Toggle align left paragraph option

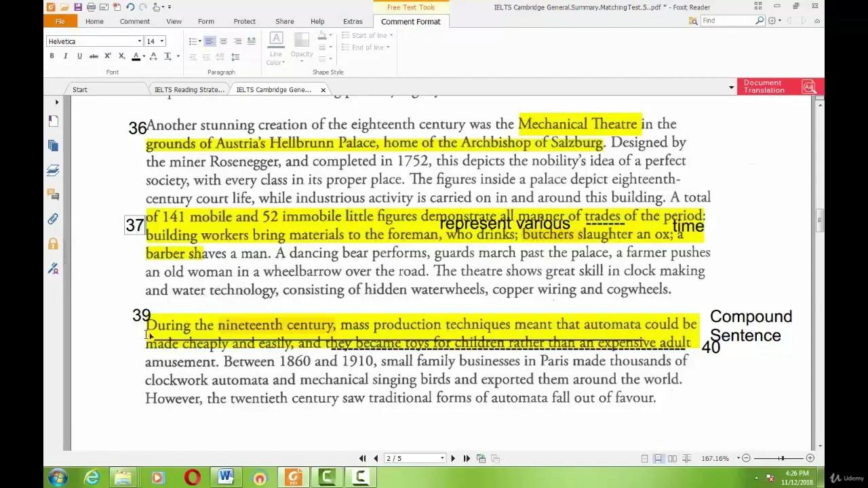tap(209, 41)
